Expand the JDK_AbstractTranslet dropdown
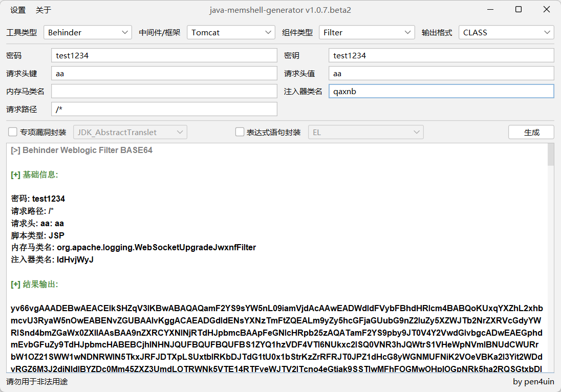Image resolution: width=561 pixels, height=392 pixels. pos(130,133)
